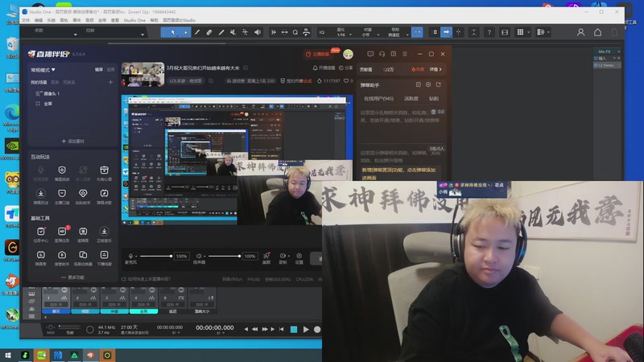Select the Paint pencil tool
The width and height of the screenshot is (644, 362).
197,32
